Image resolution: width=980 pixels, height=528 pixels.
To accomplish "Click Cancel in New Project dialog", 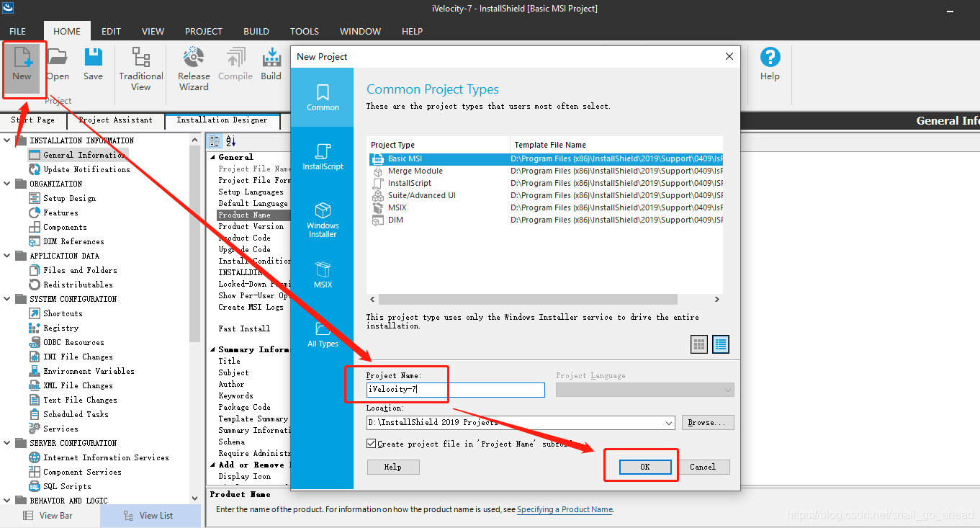I will [703, 467].
